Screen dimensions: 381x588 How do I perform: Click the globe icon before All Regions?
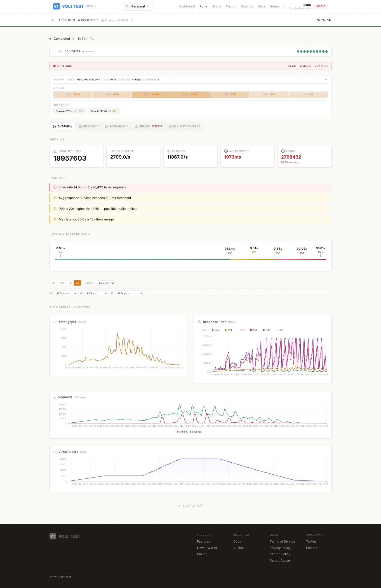112,293
